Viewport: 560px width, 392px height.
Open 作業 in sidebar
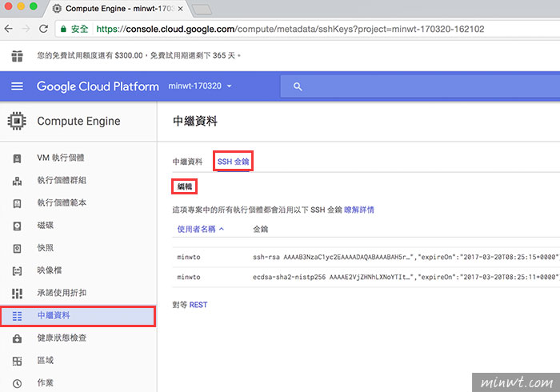coord(46,382)
